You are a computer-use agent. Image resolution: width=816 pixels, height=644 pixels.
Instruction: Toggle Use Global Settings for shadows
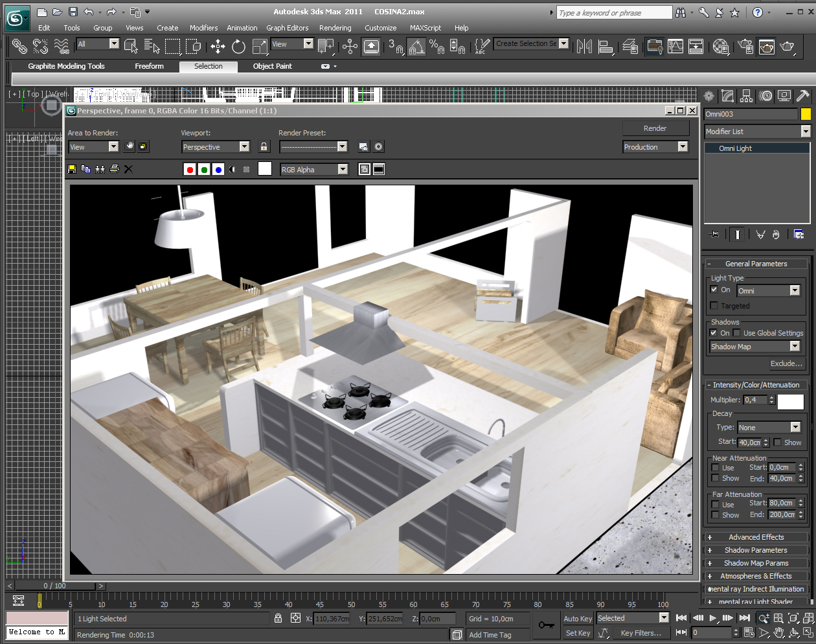coord(737,333)
